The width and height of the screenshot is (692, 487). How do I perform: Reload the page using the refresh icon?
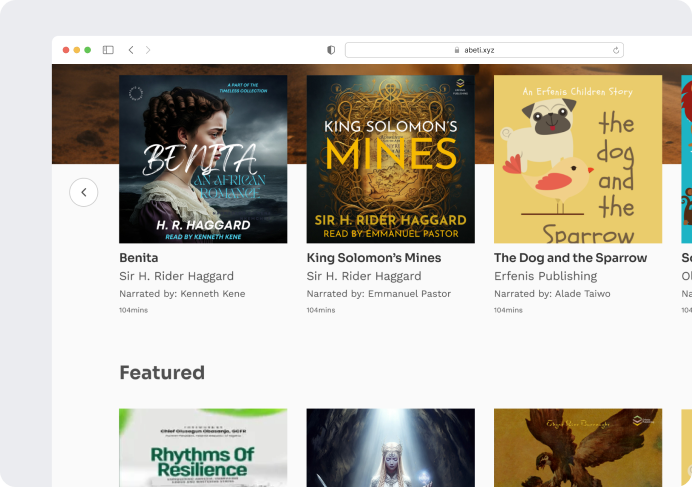tap(616, 50)
